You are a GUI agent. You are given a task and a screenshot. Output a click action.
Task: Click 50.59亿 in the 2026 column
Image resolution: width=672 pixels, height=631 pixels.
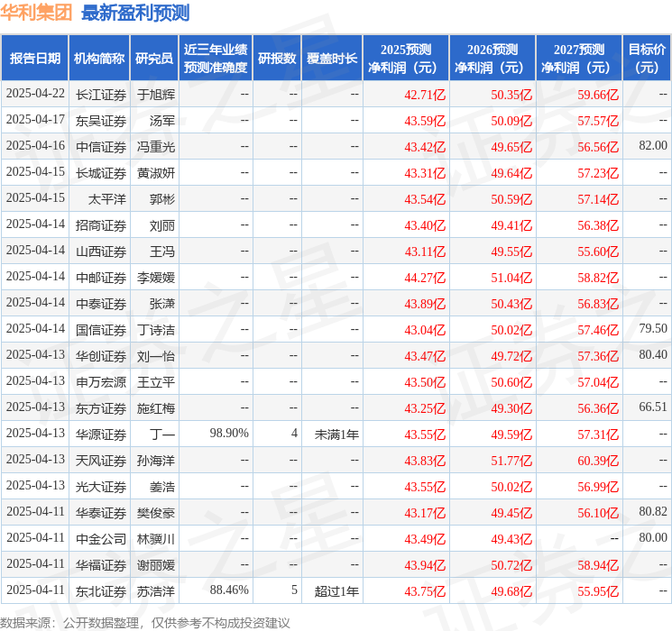click(x=511, y=199)
